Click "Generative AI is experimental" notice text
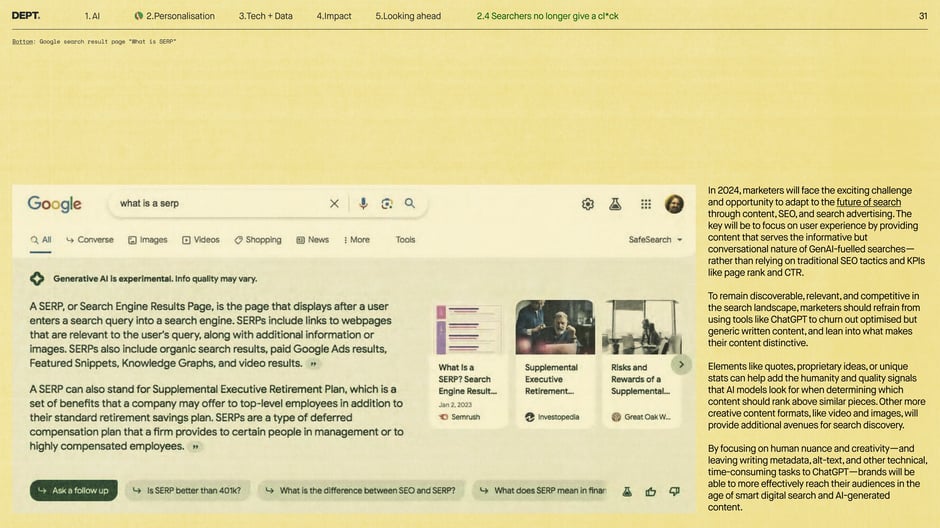 tap(155, 279)
